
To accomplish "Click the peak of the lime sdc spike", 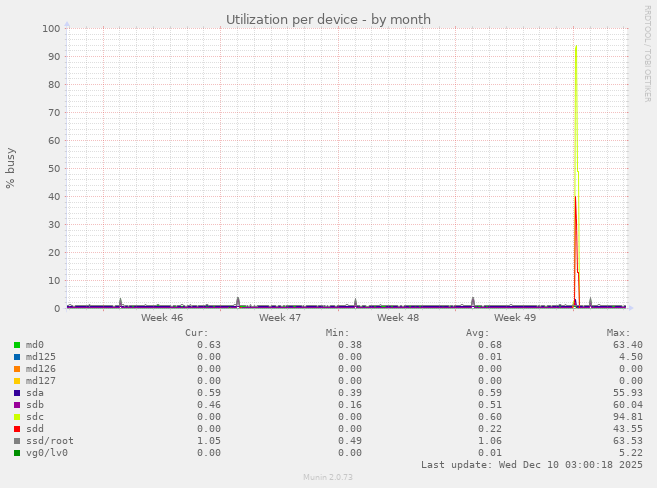I will coord(577,46).
